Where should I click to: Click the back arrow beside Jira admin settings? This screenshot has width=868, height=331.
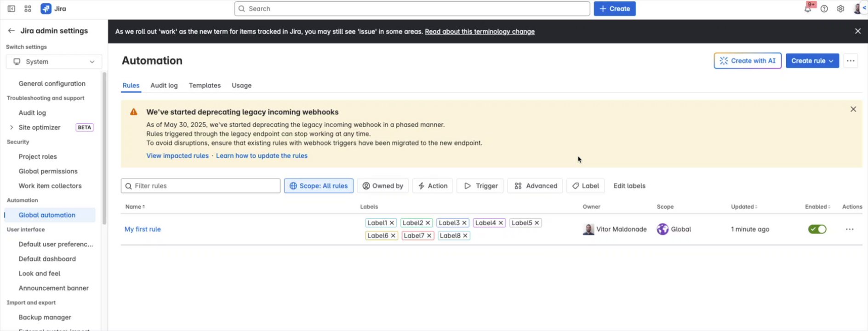pyautogui.click(x=11, y=31)
